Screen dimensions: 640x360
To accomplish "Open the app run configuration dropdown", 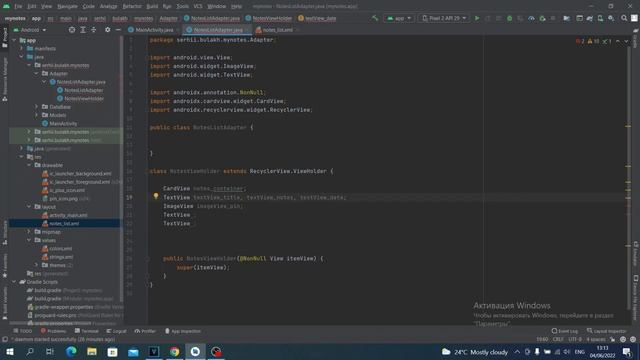I will pos(399,18).
